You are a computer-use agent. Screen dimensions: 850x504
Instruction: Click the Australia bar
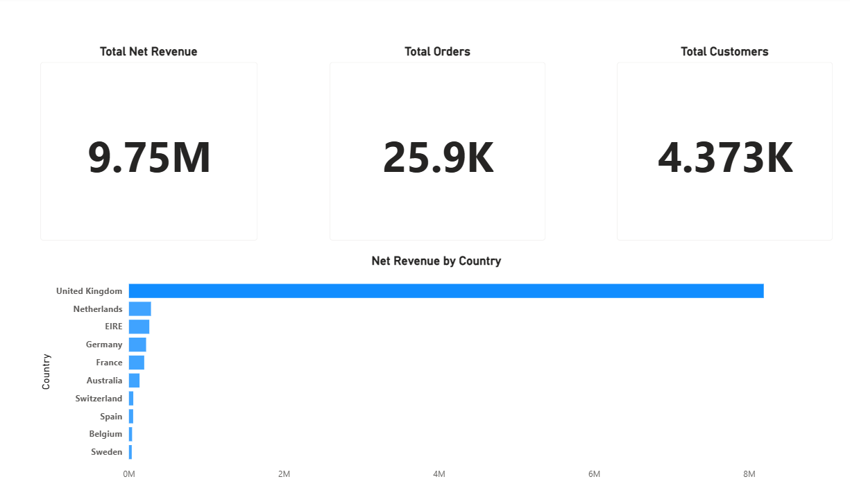[x=134, y=380]
